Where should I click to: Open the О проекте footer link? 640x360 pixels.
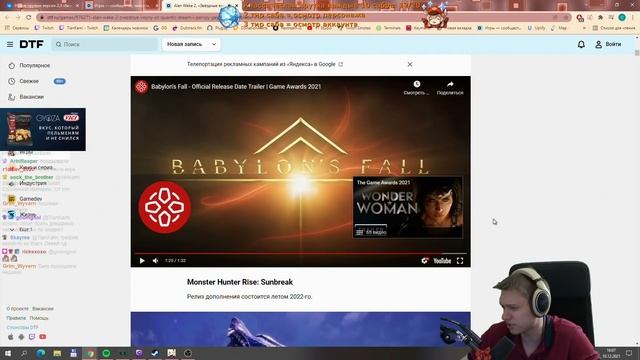18,309
